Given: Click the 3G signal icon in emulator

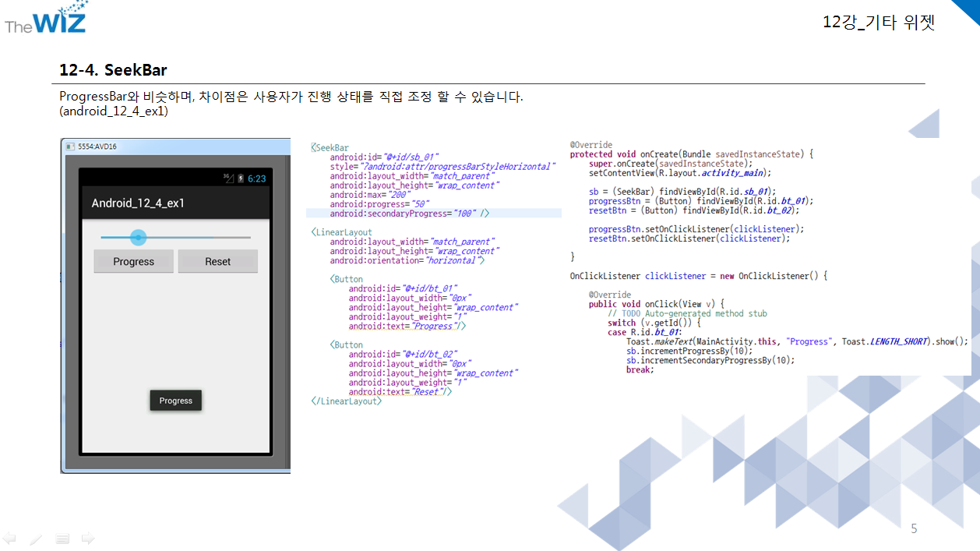Looking at the screenshot, I should point(229,178).
